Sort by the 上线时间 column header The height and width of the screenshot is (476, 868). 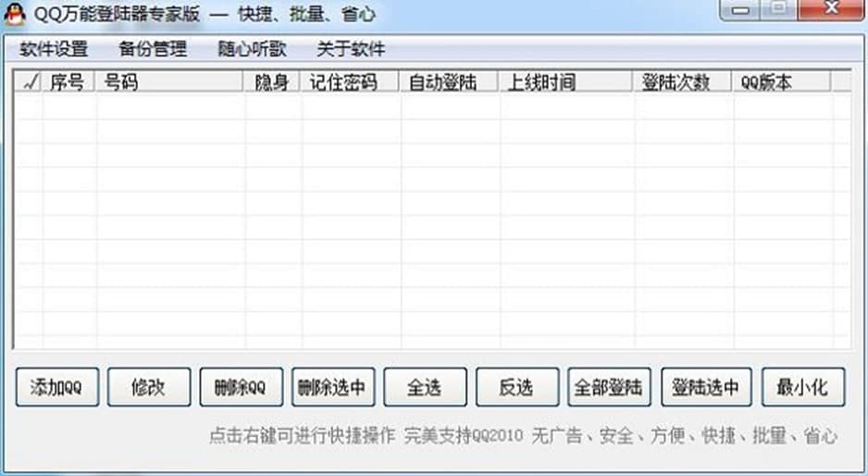click(566, 82)
